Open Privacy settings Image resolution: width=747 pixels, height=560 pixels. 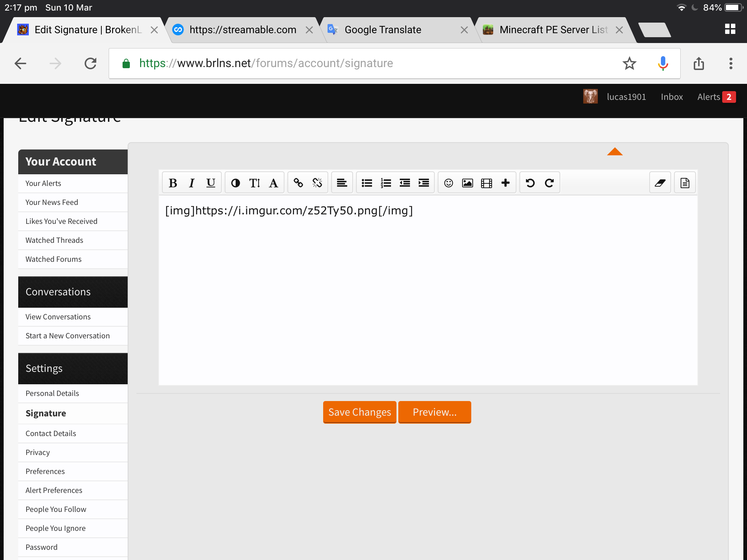click(x=73, y=452)
